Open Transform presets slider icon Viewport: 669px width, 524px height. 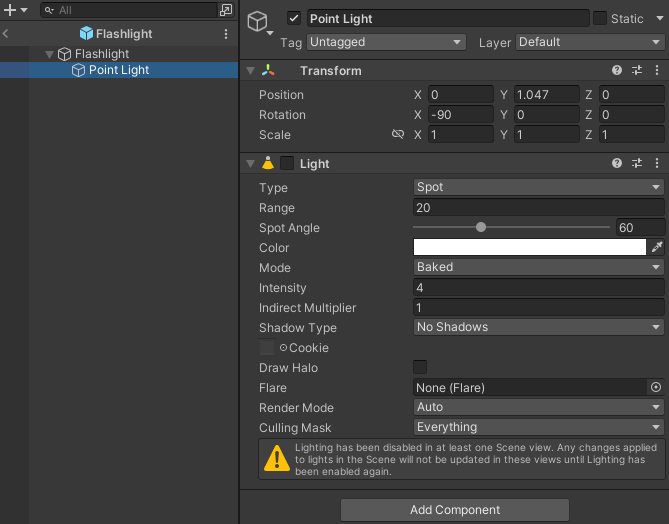click(x=637, y=70)
